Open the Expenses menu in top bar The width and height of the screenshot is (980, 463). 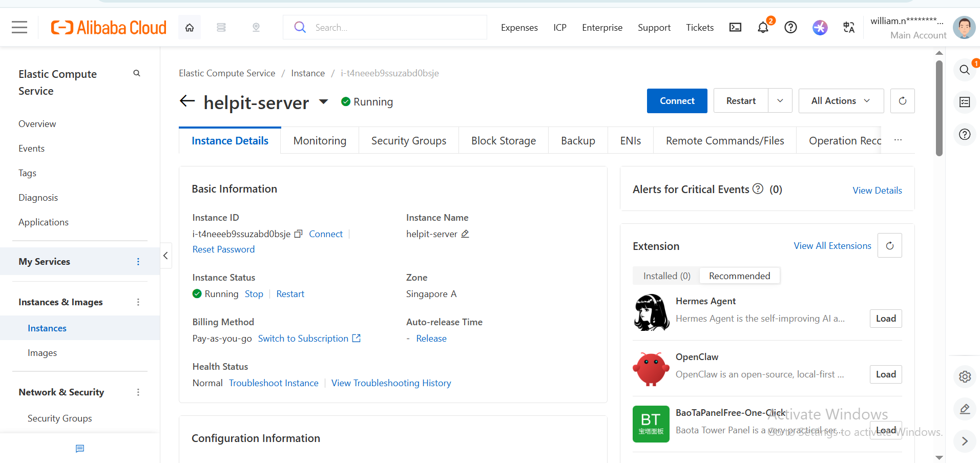coord(519,28)
